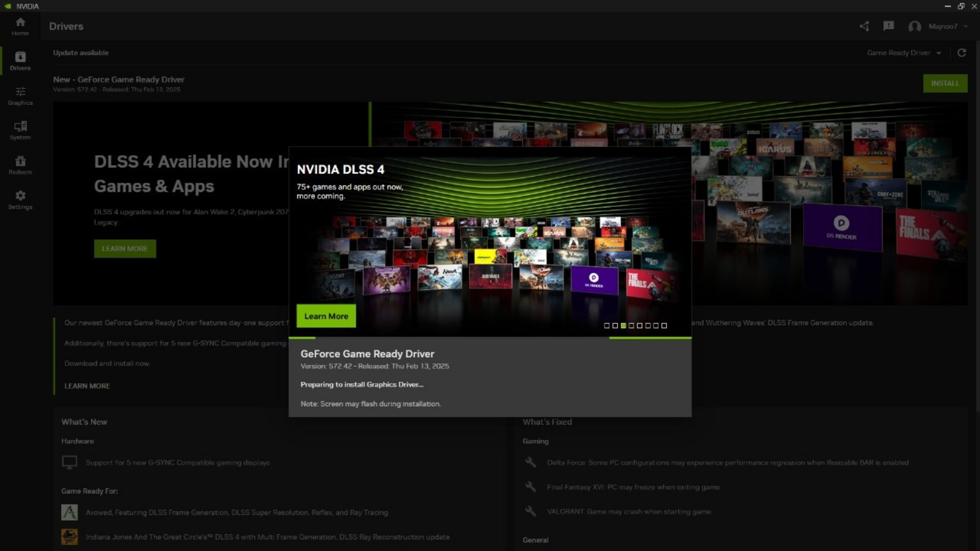980x551 pixels.
Task: Minimize the NVIDIA app window
Action: (x=947, y=6)
